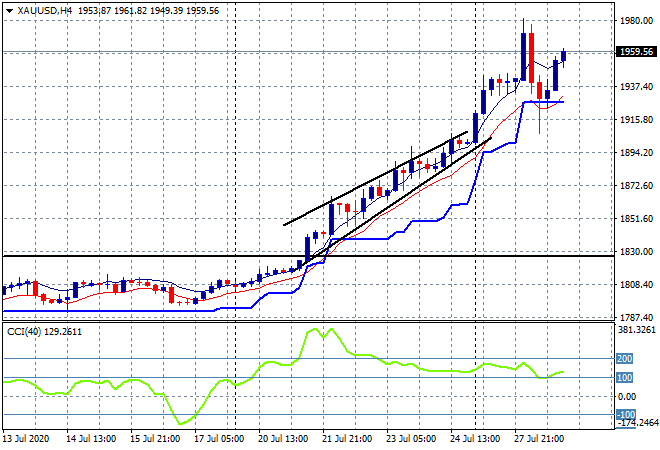Click the triangle arrow beside XAUUSD,H4
The width and height of the screenshot is (660, 450).
point(9,11)
